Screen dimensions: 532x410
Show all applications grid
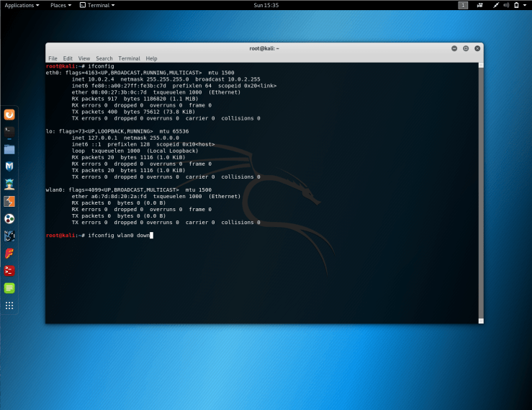click(x=9, y=306)
